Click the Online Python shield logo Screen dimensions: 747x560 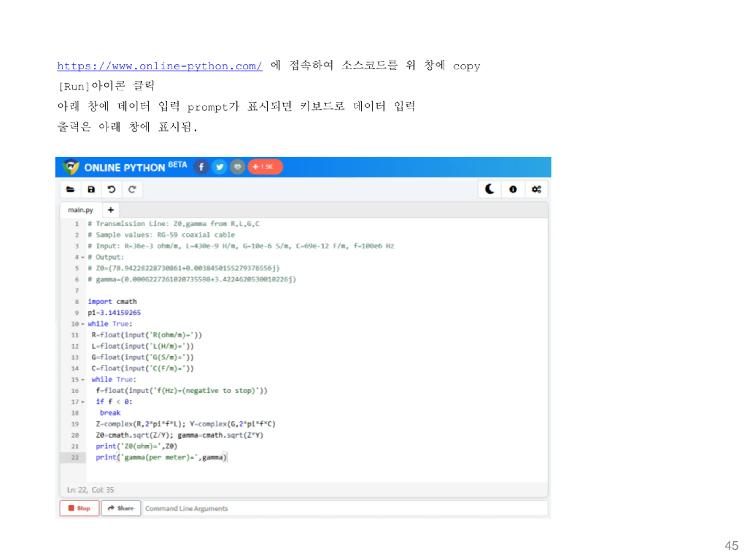[x=71, y=167]
